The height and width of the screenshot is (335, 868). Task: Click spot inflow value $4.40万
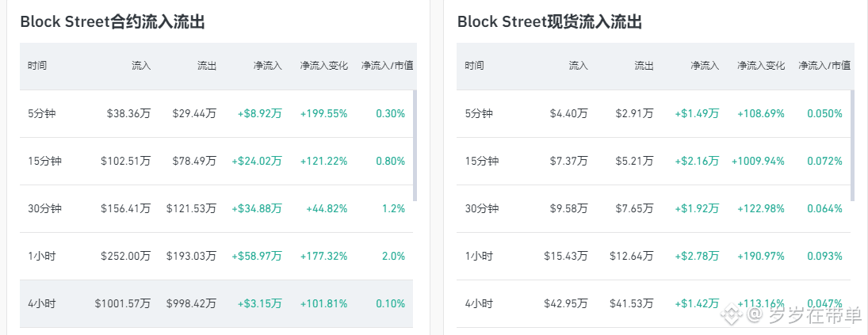[x=569, y=114]
